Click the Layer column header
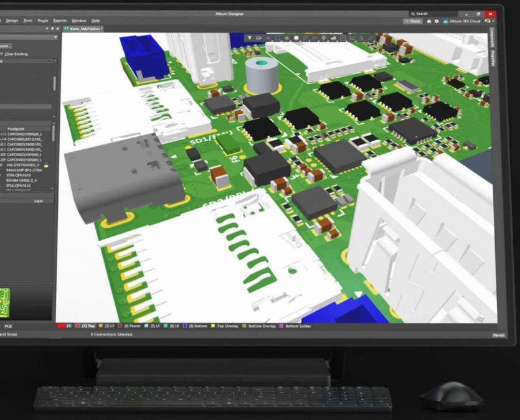Screen dimensions: 520x420 pos(39,201)
